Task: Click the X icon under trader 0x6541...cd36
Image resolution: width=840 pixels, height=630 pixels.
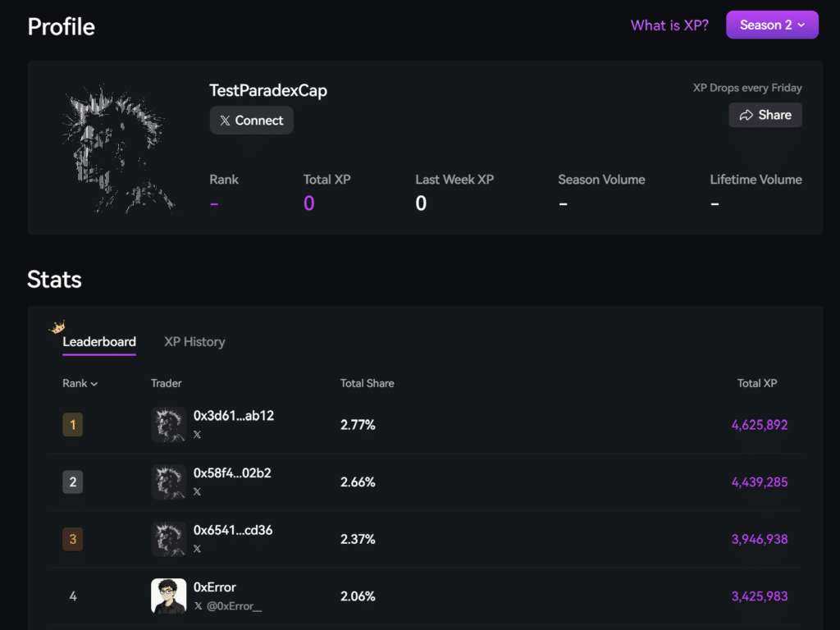Action: point(197,549)
